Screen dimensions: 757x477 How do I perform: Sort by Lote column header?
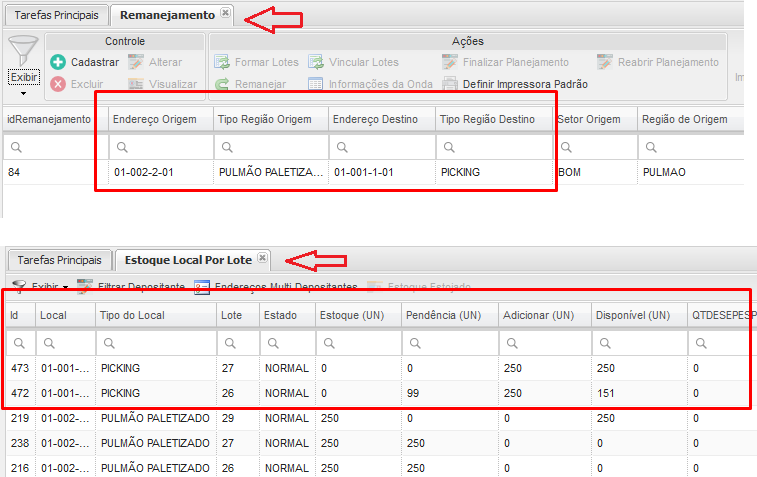point(238,315)
